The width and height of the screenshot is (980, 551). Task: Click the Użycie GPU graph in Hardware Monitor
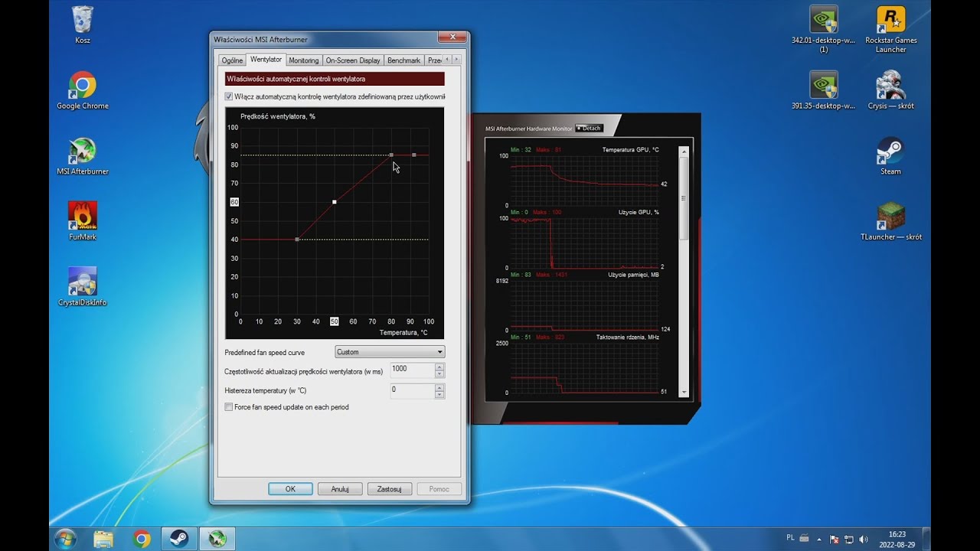pyautogui.click(x=584, y=243)
